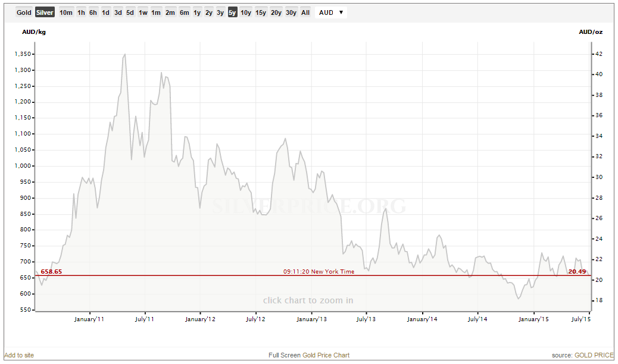
Task: Switch chart to Gold prices
Action: (24, 12)
